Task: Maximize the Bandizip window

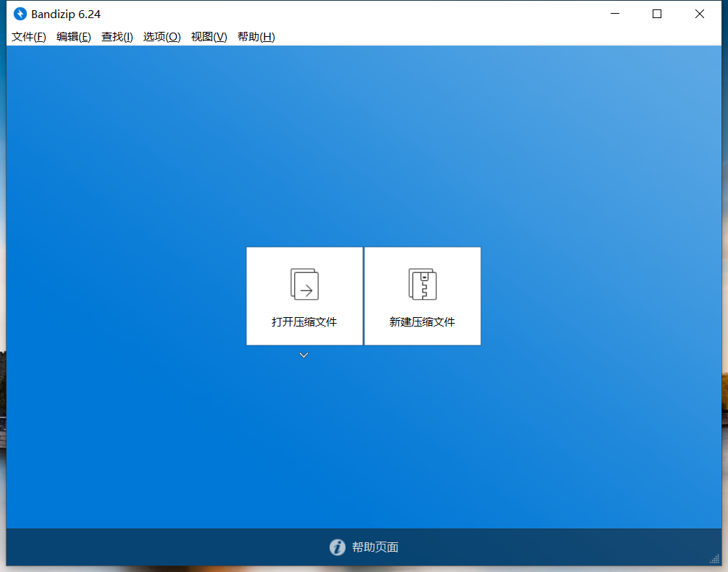Action: (657, 14)
